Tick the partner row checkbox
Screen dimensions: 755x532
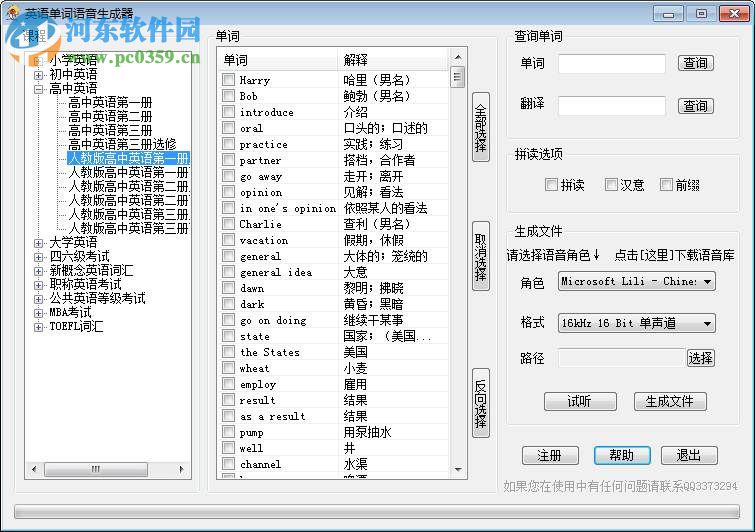(x=229, y=159)
